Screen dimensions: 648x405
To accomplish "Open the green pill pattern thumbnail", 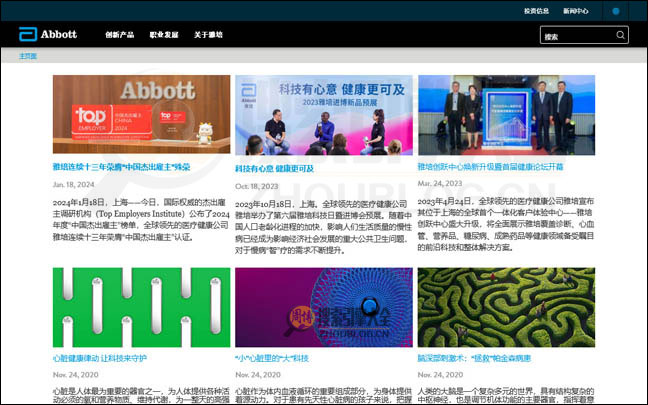I will point(141,307).
